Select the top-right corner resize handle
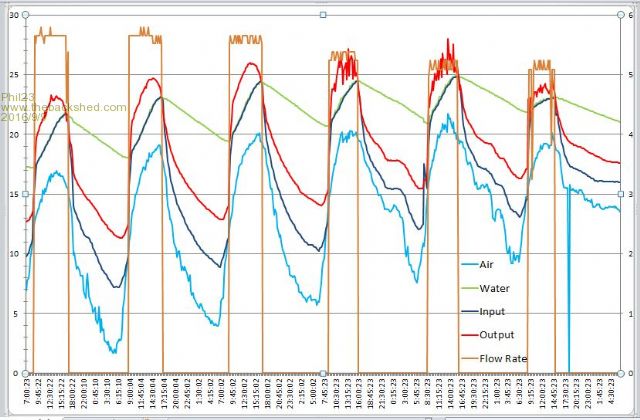Image resolution: width=640 pixels, height=420 pixels. pyautogui.click(x=623, y=15)
